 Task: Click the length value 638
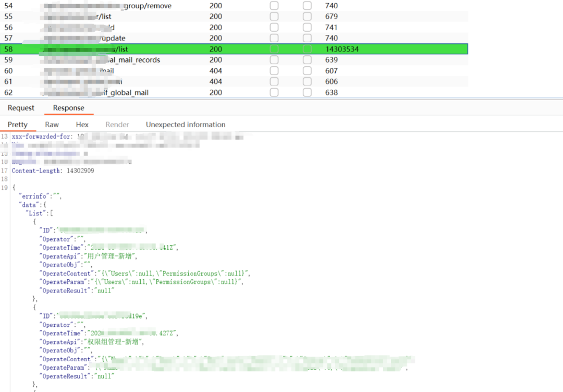[x=332, y=93]
